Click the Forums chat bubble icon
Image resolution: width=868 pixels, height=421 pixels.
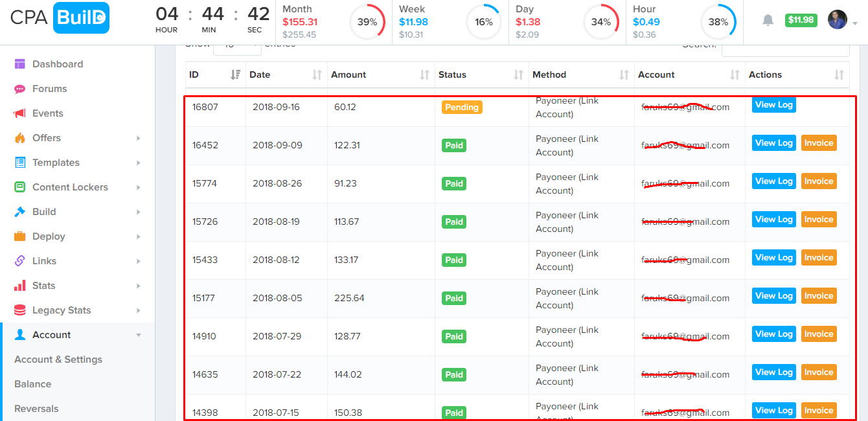pyautogui.click(x=20, y=89)
